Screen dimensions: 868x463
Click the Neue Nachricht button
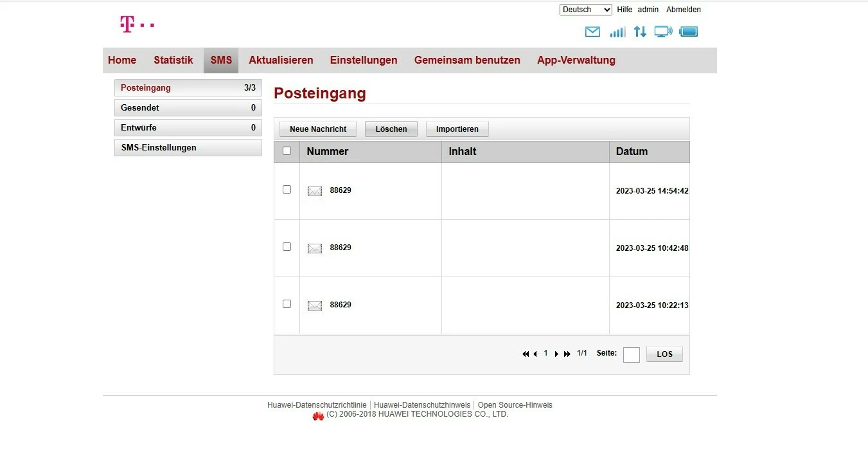pyautogui.click(x=318, y=129)
